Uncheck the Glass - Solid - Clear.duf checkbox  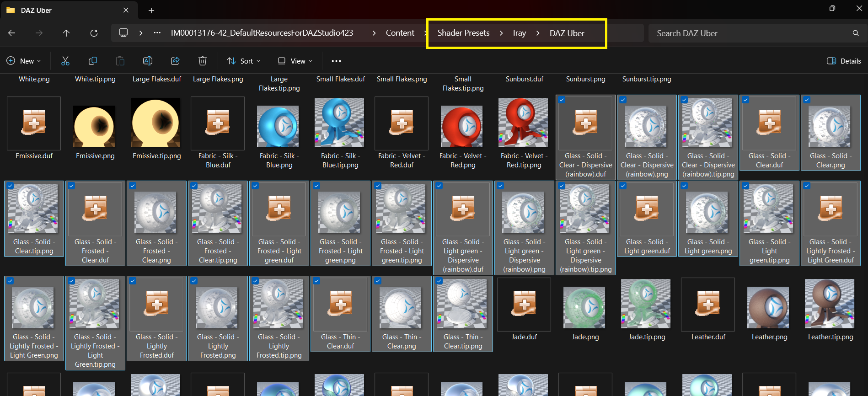(x=745, y=100)
